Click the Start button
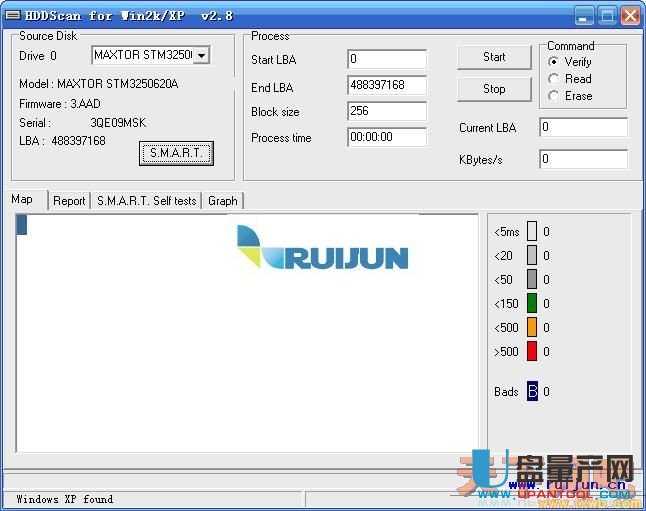646x511 pixels. [494, 57]
